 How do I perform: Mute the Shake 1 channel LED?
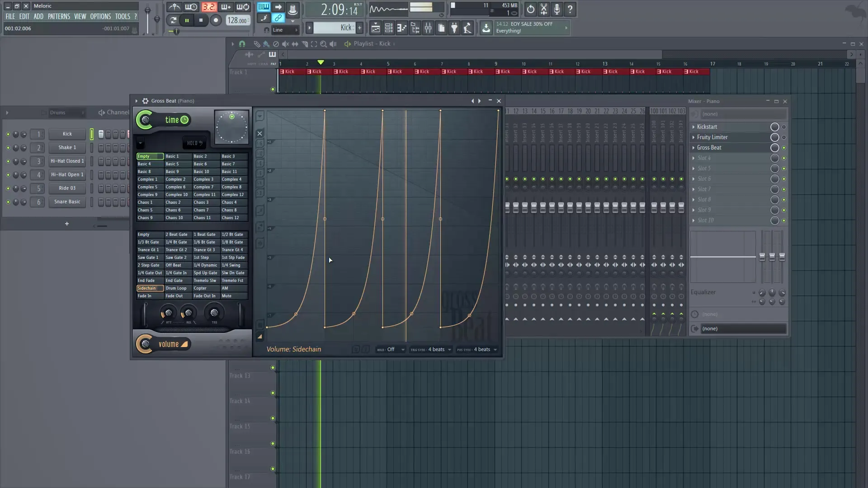click(x=8, y=147)
